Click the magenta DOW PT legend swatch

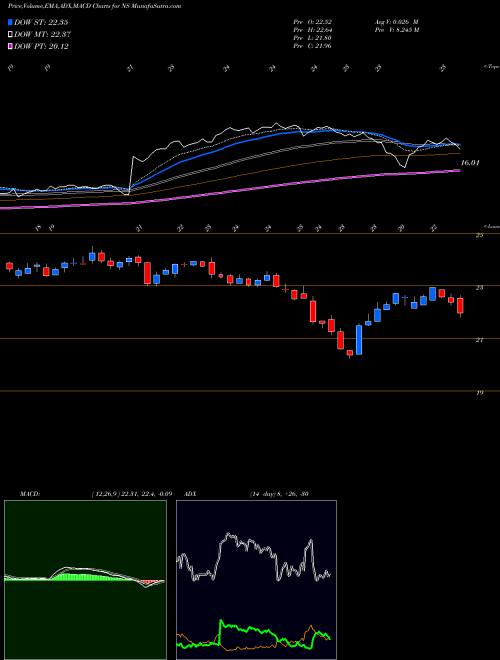click(x=10, y=46)
